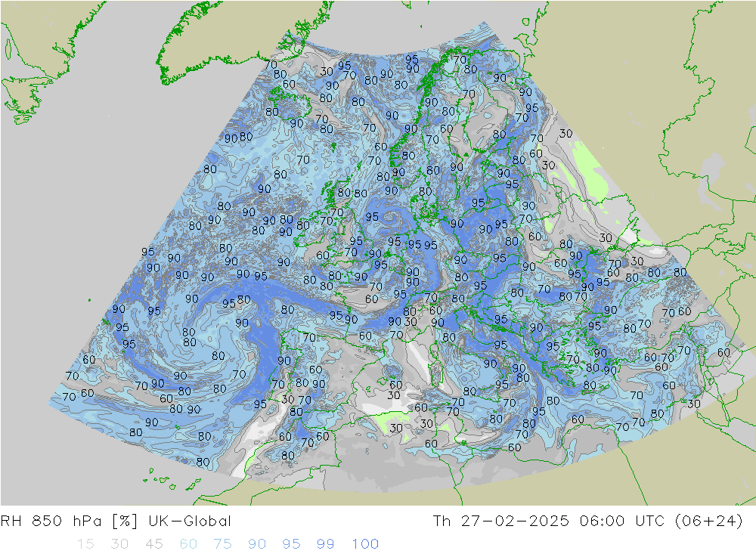
Task: Click the 90 value in the bottom legend row
Action: tap(257, 544)
